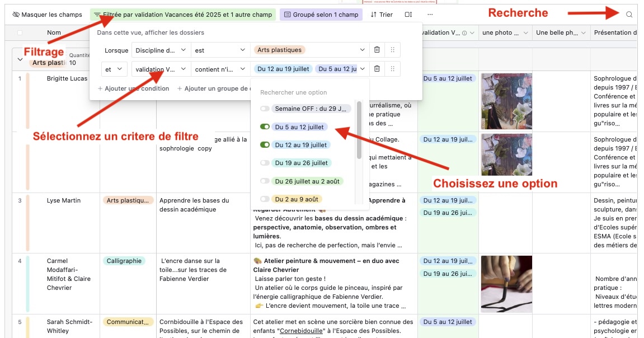The height and width of the screenshot is (338, 644).
Task: Click the Arts plastiques orange tag in filter value
Action: pos(279,50)
